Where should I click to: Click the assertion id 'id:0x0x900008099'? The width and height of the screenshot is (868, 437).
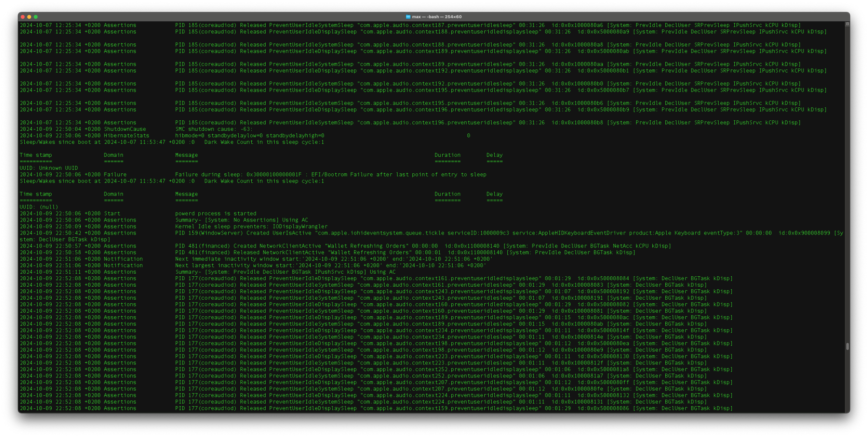tap(804, 233)
